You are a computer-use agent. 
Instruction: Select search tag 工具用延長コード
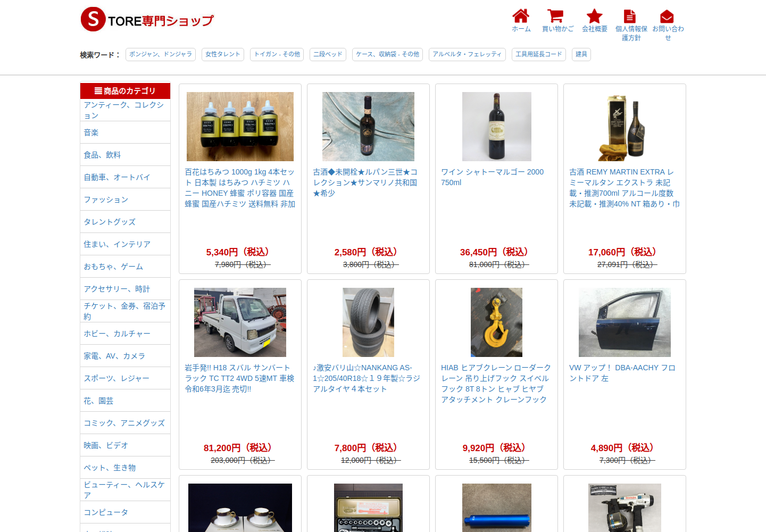pyautogui.click(x=538, y=54)
